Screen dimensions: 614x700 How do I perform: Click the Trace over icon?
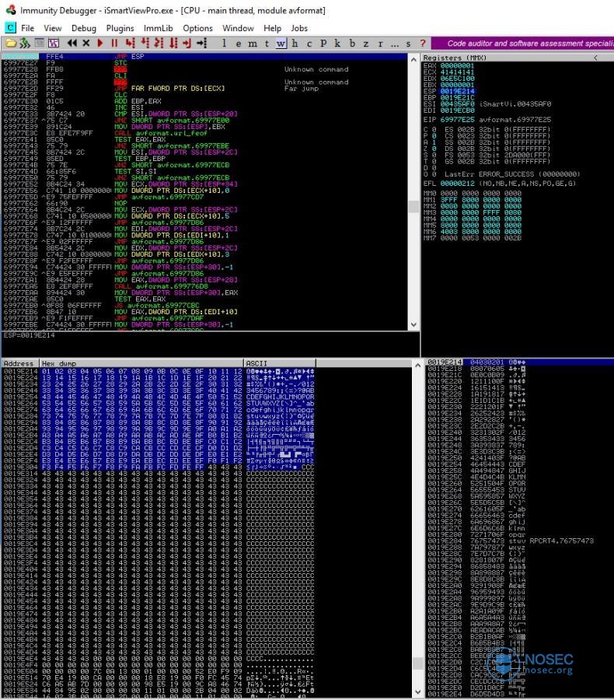coord(173,44)
